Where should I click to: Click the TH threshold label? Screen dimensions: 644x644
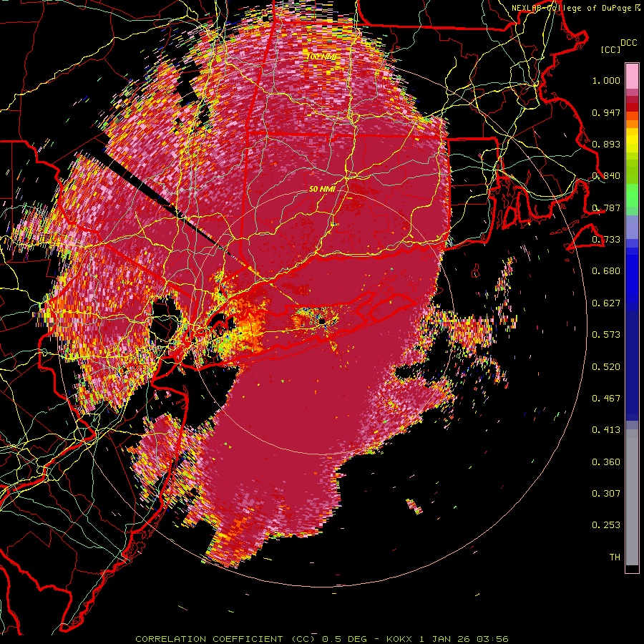pyautogui.click(x=615, y=557)
